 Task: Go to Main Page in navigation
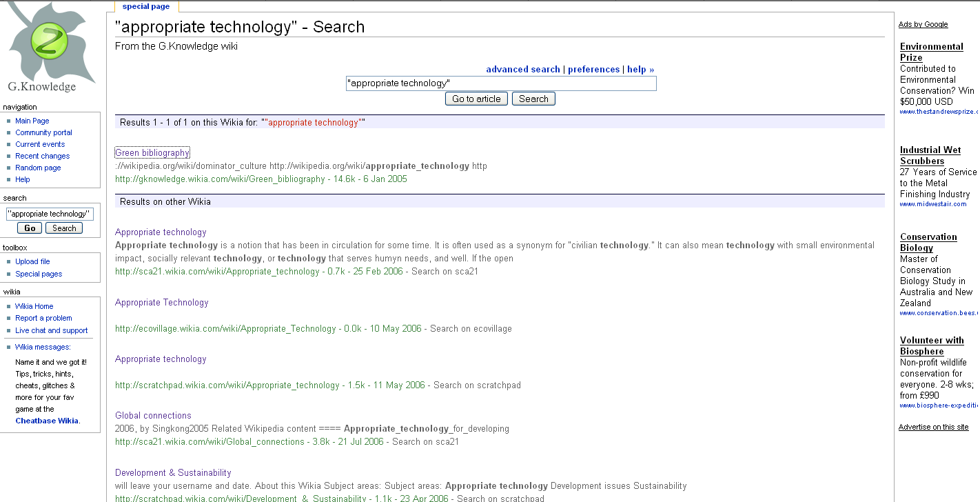click(x=32, y=121)
